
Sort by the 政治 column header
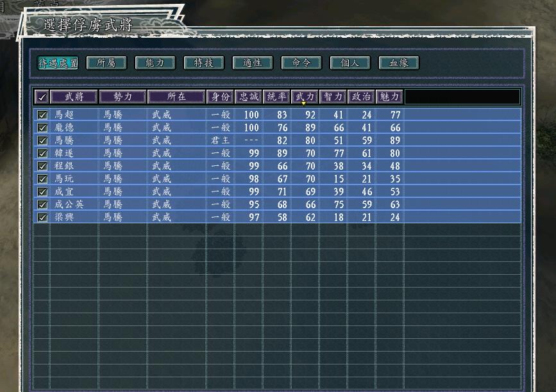(x=361, y=97)
